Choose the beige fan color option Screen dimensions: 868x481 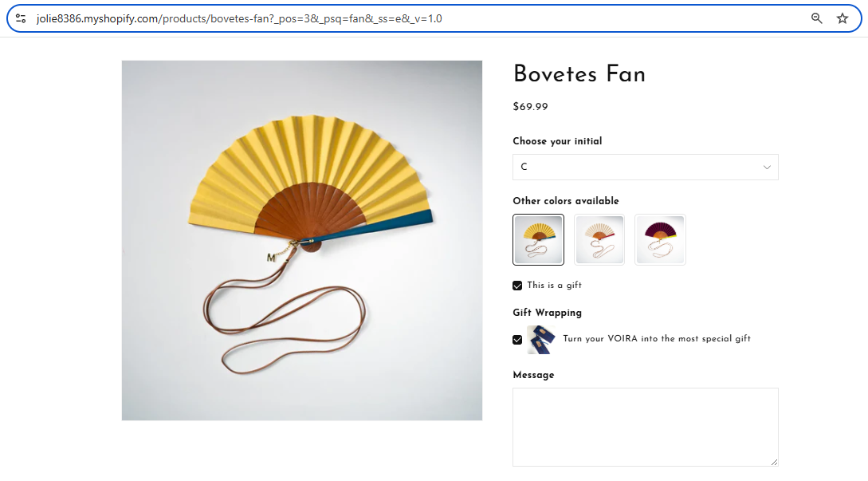(x=599, y=239)
